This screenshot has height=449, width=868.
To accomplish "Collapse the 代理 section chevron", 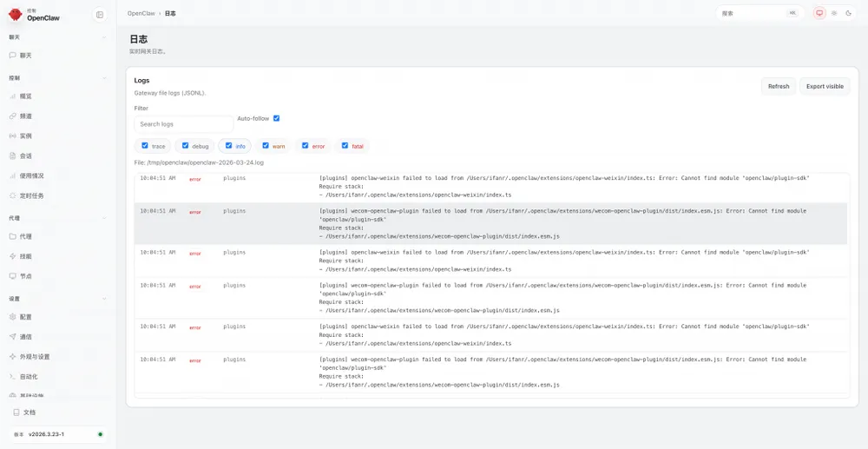I will 104,218.
